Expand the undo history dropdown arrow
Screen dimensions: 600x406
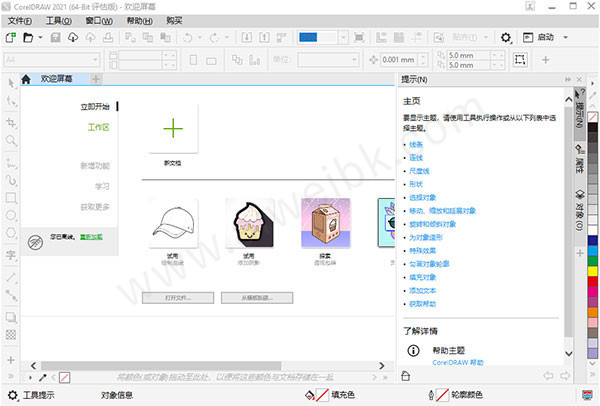(200, 38)
